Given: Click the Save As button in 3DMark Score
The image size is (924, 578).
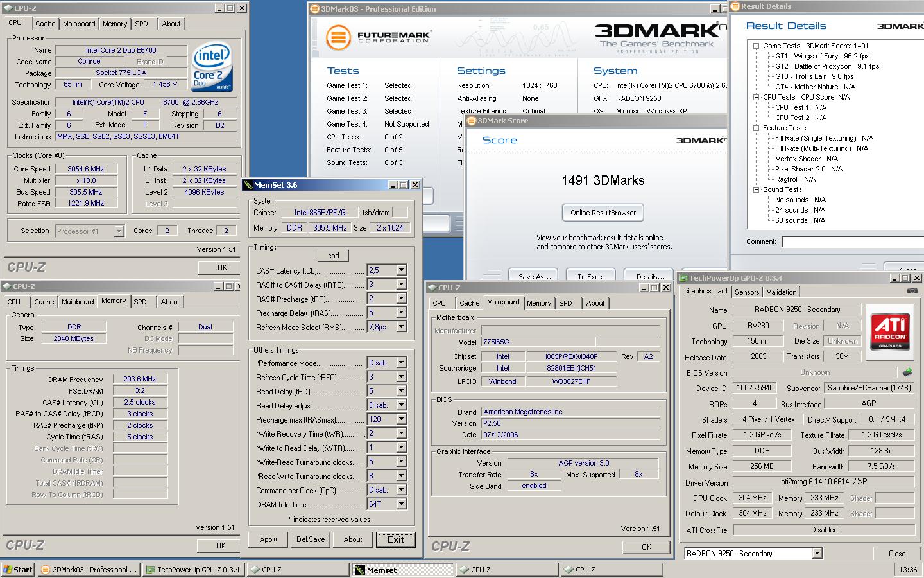Looking at the screenshot, I should (535, 276).
